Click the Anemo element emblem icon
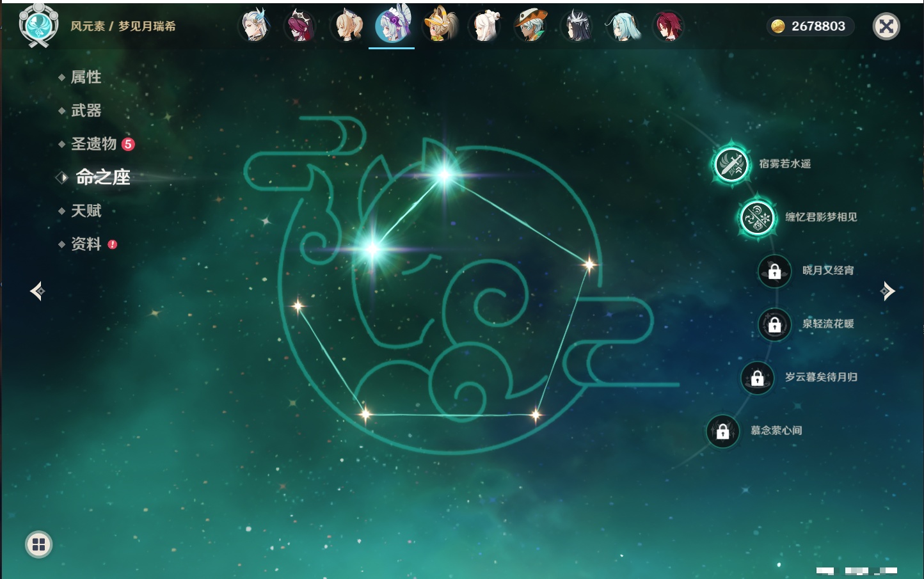 click(x=38, y=26)
